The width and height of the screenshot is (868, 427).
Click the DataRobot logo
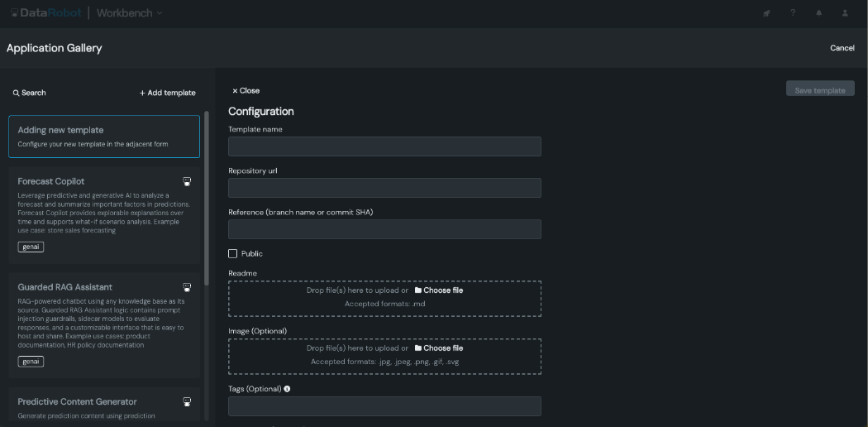(x=45, y=13)
